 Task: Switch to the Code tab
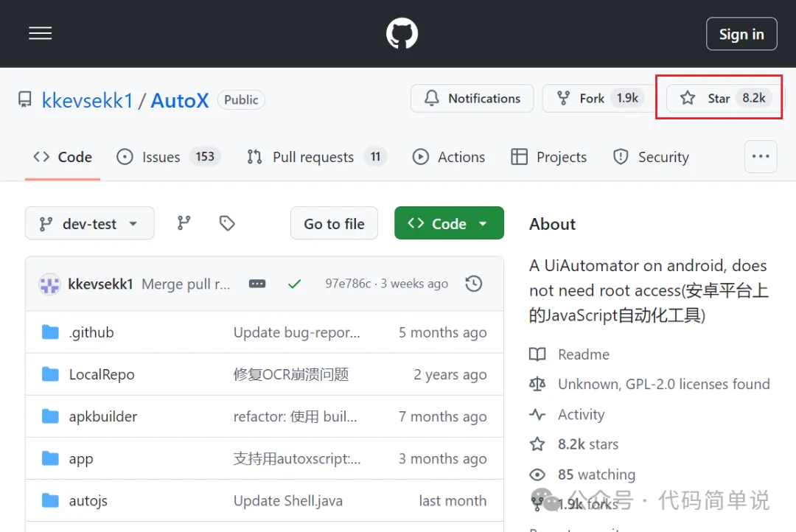[x=63, y=157]
